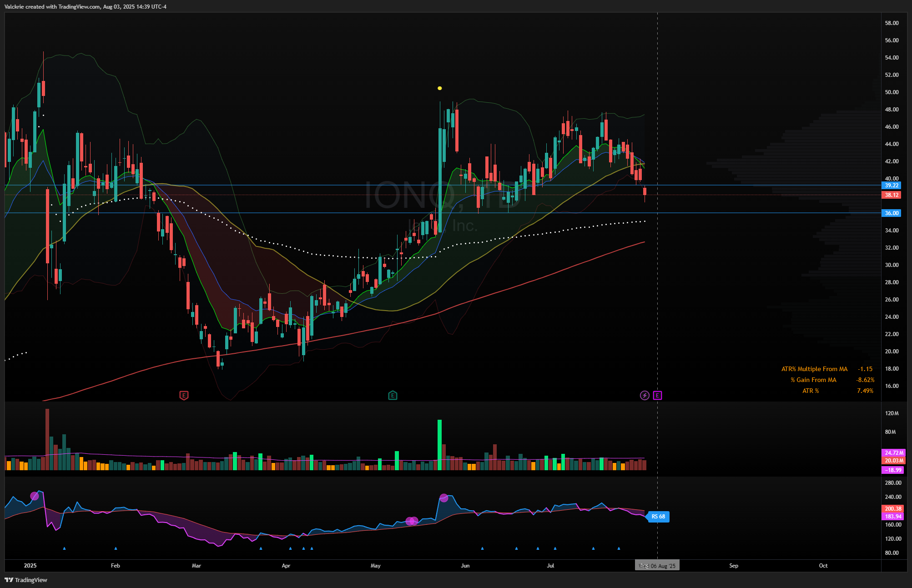Click the 24.72M volume average label

[x=894, y=453]
